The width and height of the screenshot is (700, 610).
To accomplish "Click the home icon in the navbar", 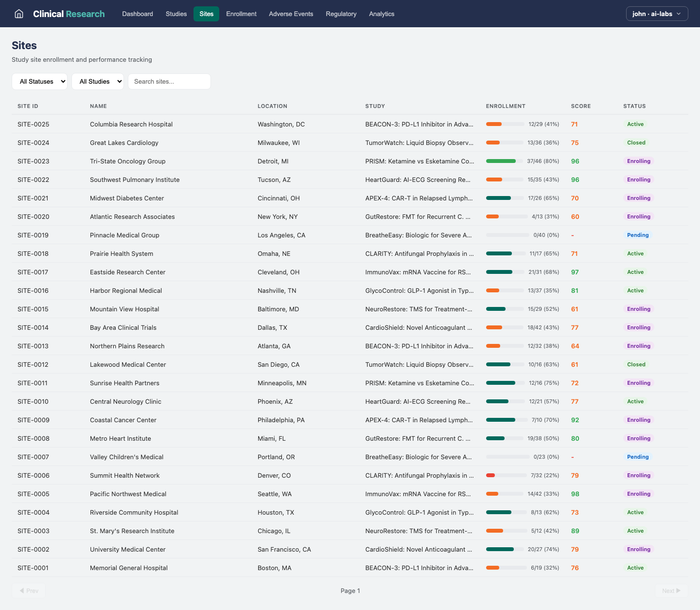I will 18,14.
